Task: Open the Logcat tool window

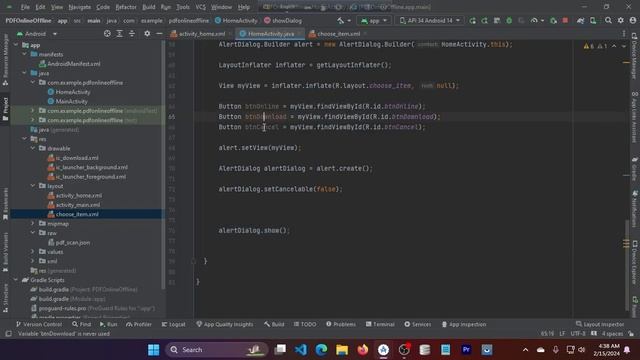Action: point(173,324)
